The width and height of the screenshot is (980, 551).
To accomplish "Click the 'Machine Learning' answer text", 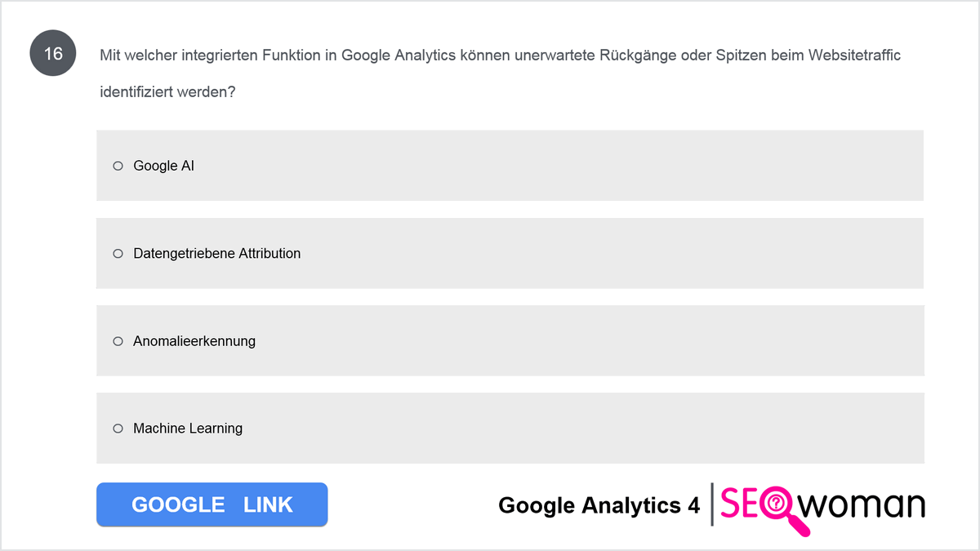I will pyautogui.click(x=188, y=428).
